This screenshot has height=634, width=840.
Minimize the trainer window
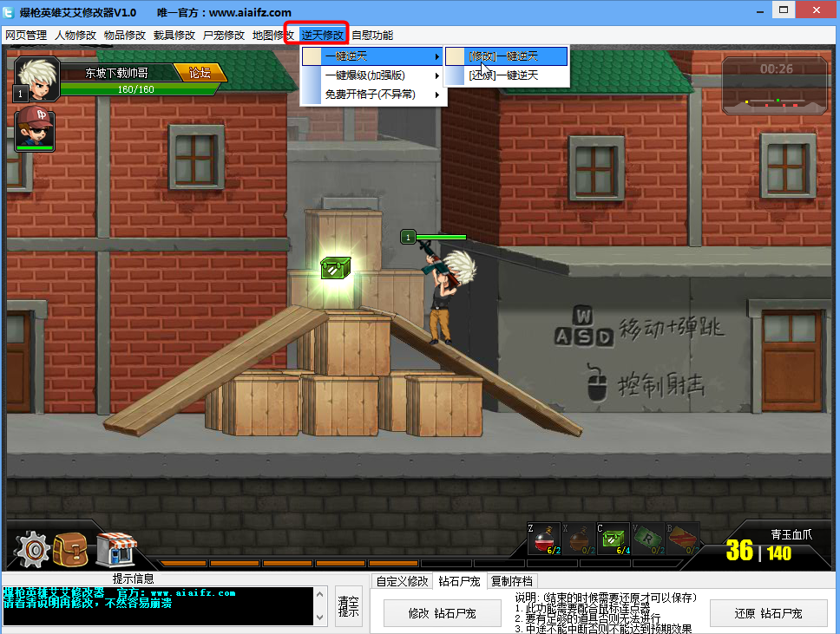[759, 10]
